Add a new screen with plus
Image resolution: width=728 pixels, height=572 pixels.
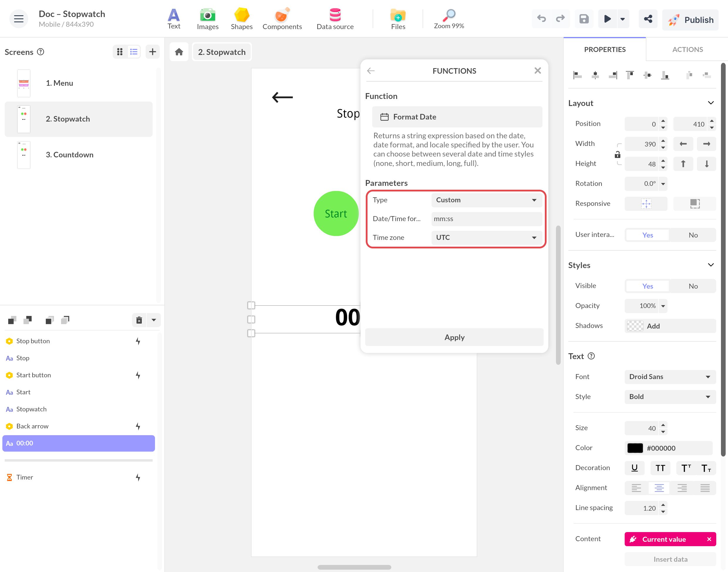pos(153,52)
